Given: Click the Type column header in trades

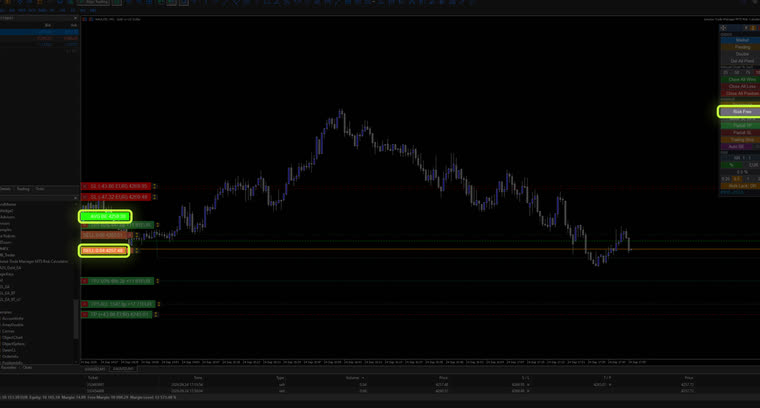Looking at the screenshot, I should pos(280,378).
